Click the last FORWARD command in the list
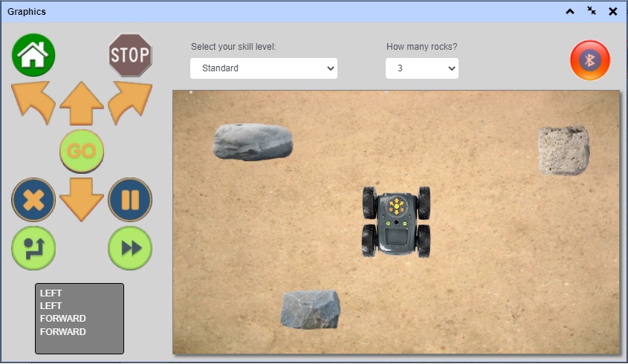 point(63,331)
